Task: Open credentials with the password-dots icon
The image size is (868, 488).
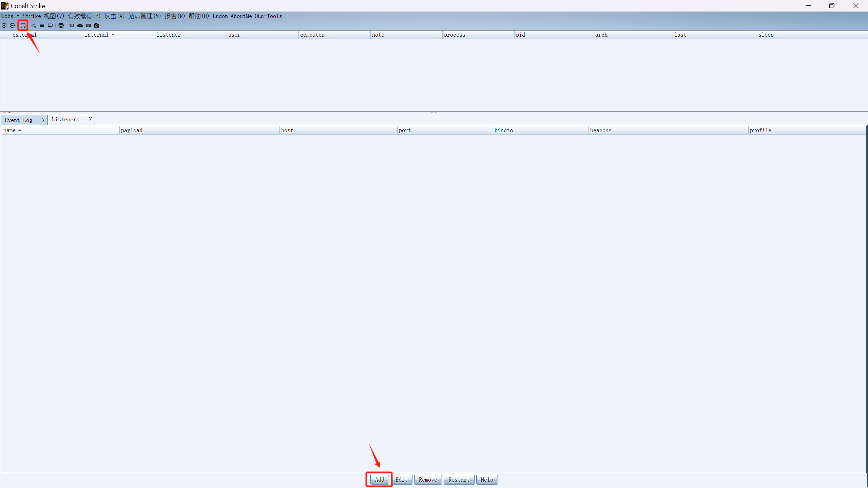Action: (72, 25)
